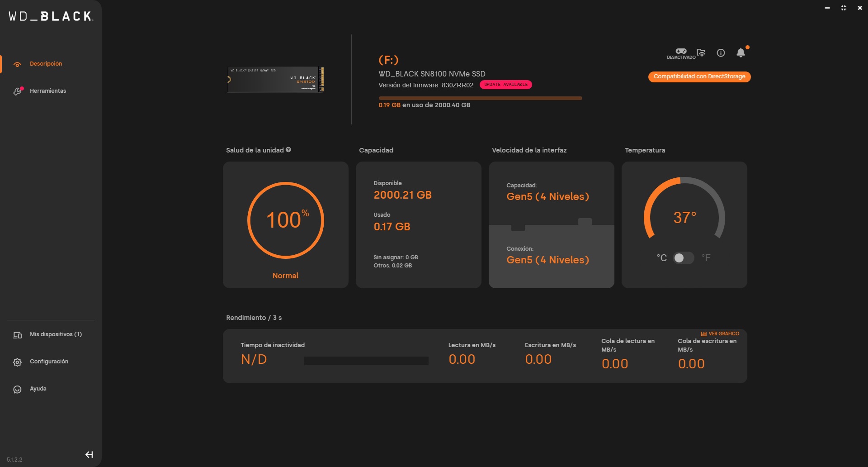Open the notifications bell
868x467 pixels.
click(x=741, y=53)
